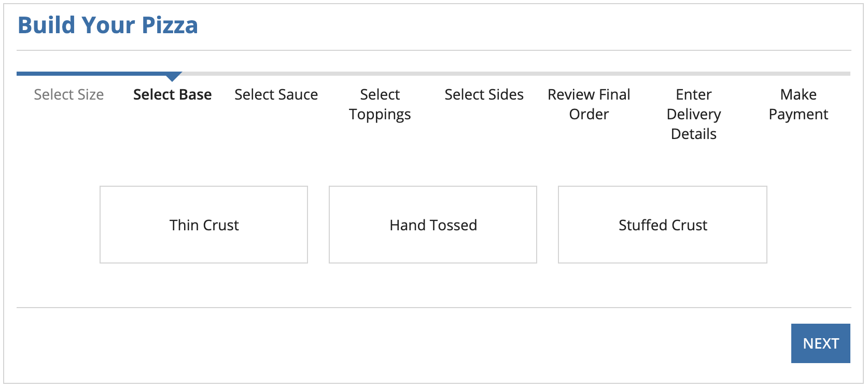Screen dimensions: 868x388
Task: Go back to the Select Size step
Action: click(x=68, y=94)
